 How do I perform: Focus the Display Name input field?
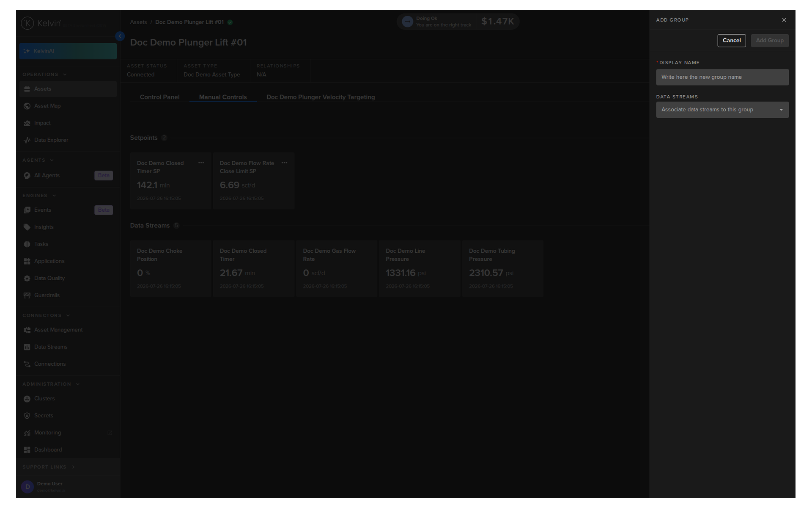(722, 77)
